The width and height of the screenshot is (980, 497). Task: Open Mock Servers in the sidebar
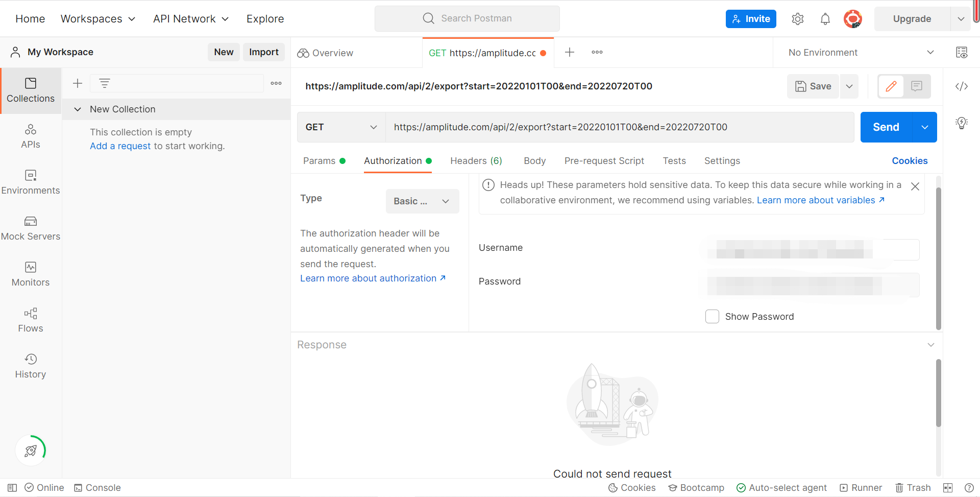click(31, 228)
